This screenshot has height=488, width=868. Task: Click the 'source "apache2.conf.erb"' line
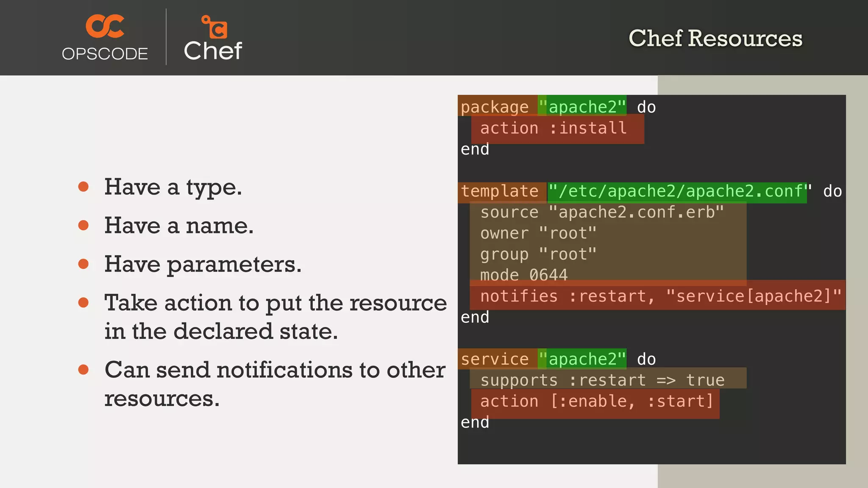pyautogui.click(x=602, y=212)
